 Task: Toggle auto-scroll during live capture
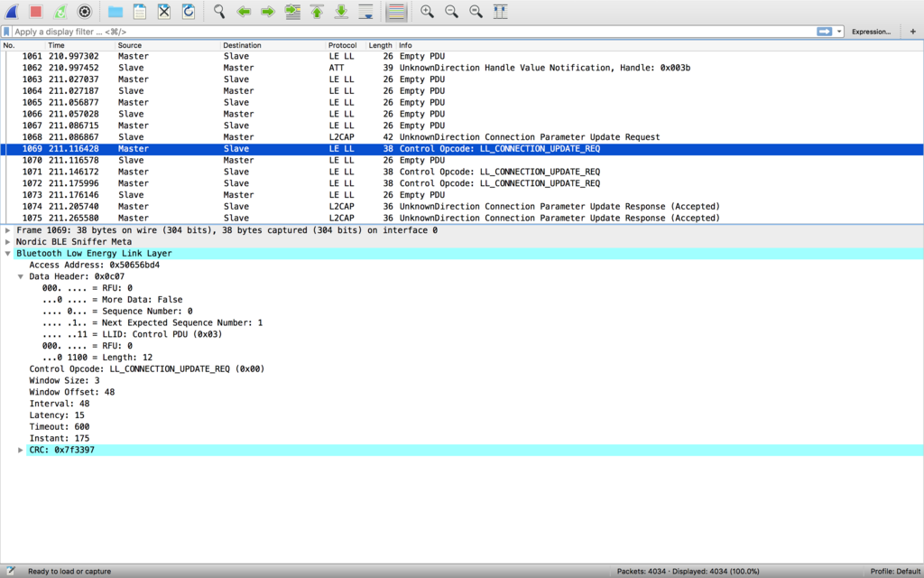point(366,11)
